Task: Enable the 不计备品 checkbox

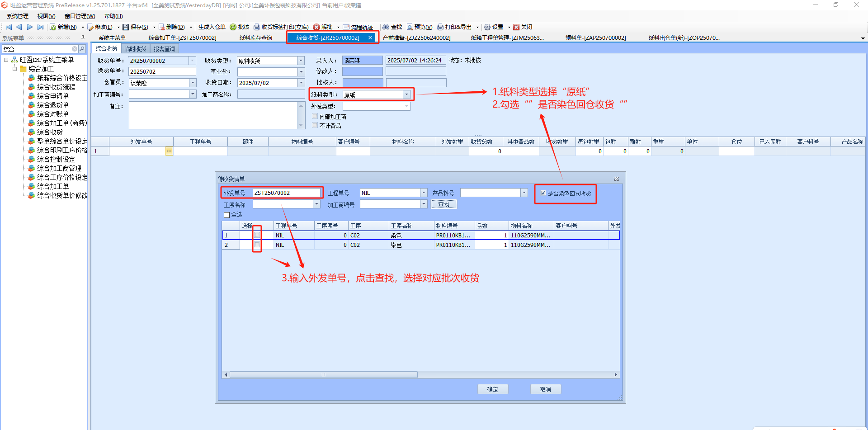Action: click(315, 125)
